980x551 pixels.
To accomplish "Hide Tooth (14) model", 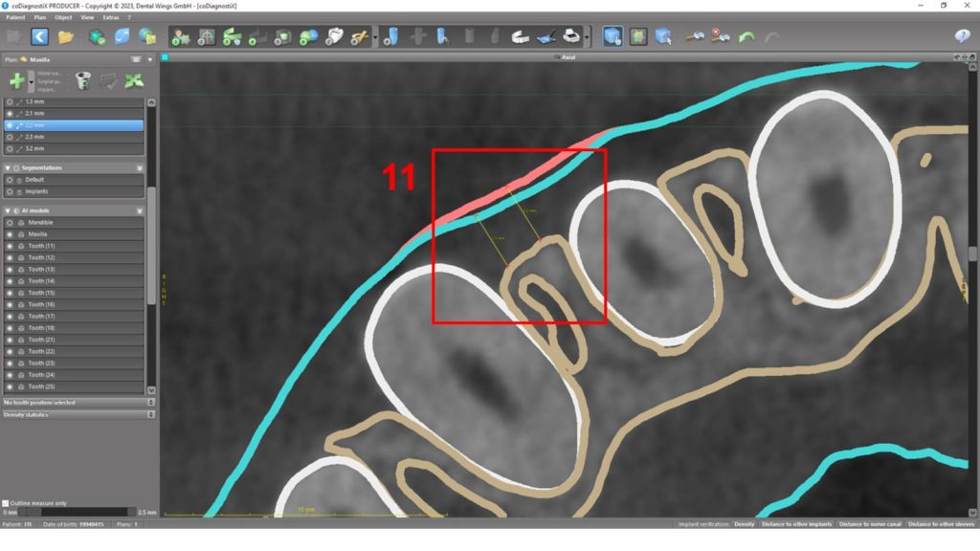I will pos(10,281).
